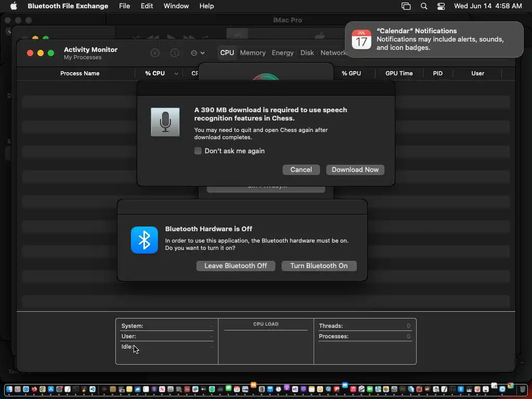The image size is (532, 399).
Task: Launch Firefox from the Dock
Action: [x=34, y=389]
